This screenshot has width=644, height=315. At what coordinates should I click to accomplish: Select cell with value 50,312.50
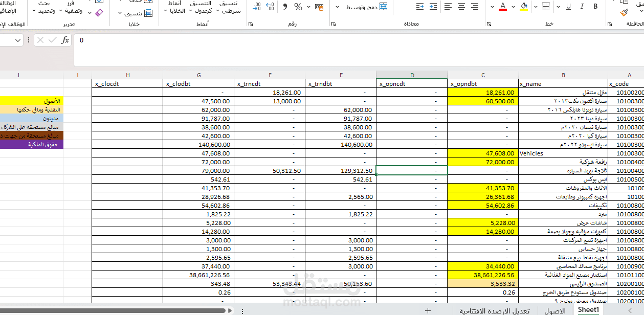[270, 170]
